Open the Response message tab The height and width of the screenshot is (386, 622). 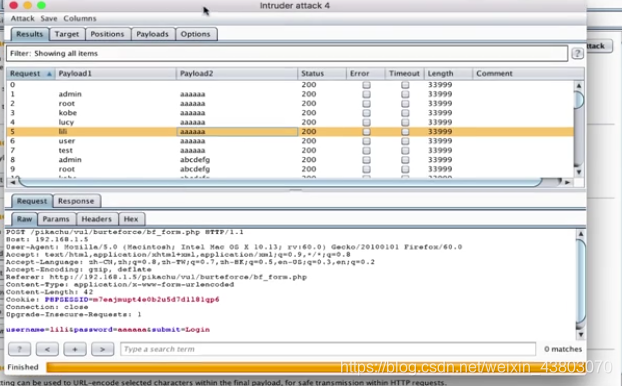76,201
